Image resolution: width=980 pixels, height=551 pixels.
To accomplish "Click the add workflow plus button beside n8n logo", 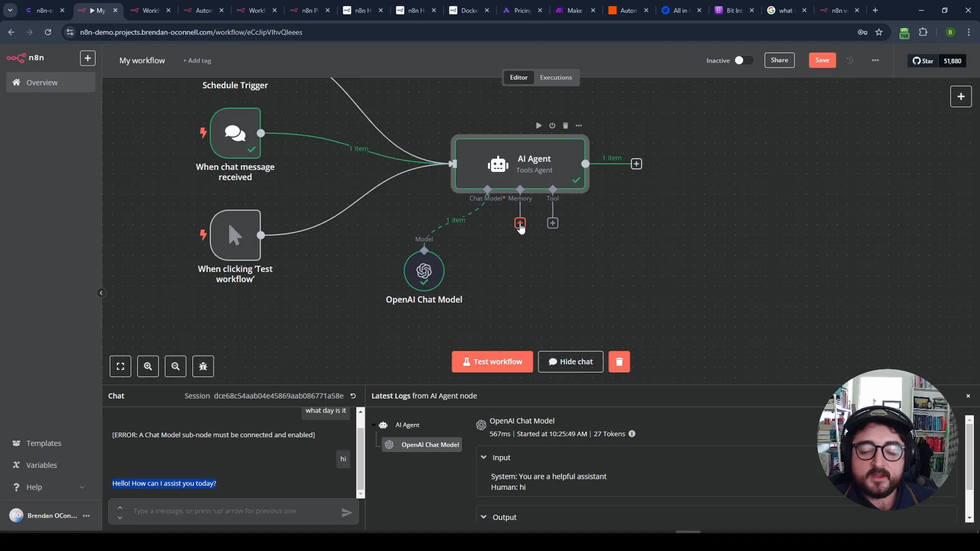I will 88,58.
